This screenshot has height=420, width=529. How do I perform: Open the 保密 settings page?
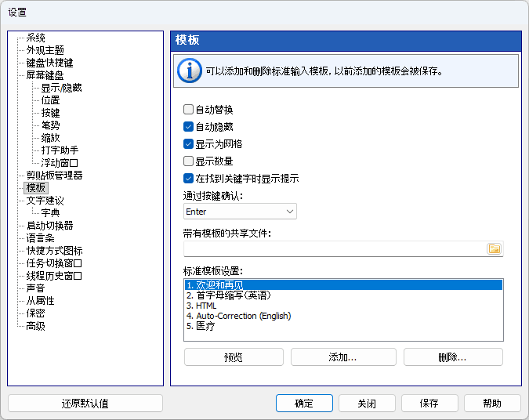coord(35,313)
